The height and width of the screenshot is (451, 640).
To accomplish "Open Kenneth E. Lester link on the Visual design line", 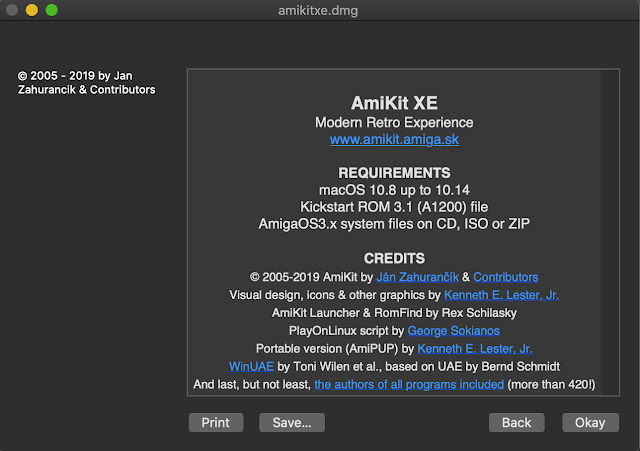I will click(x=502, y=295).
